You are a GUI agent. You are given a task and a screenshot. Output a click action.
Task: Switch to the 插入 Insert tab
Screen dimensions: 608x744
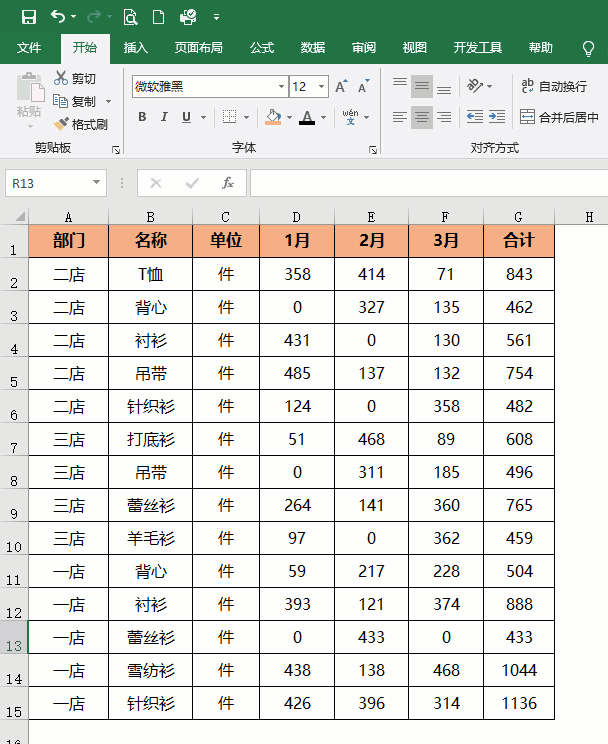pos(136,47)
